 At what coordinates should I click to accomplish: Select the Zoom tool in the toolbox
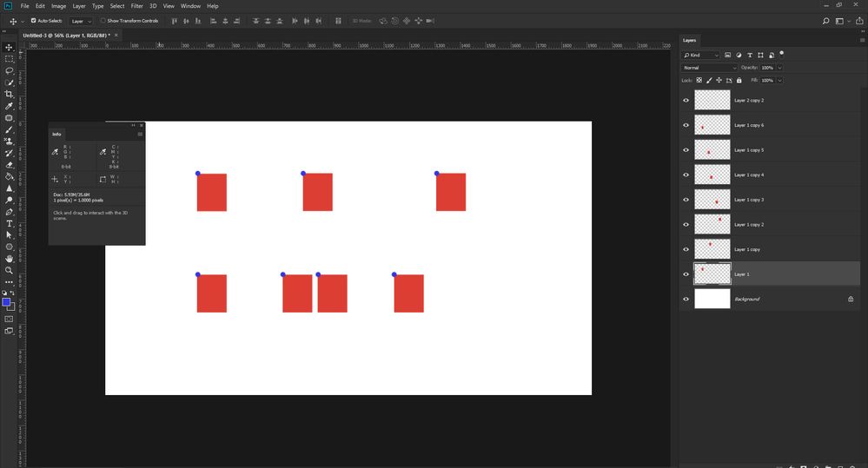[x=9, y=271]
